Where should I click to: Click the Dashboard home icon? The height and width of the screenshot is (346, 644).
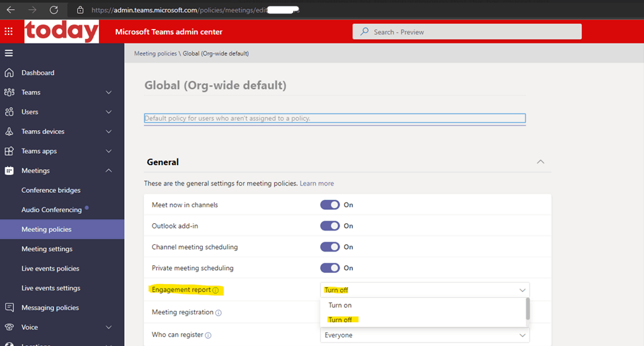pos(9,73)
